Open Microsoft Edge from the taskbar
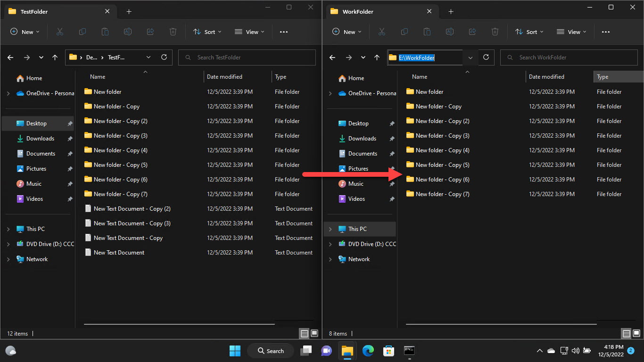This screenshot has width=644, height=362. click(x=368, y=351)
